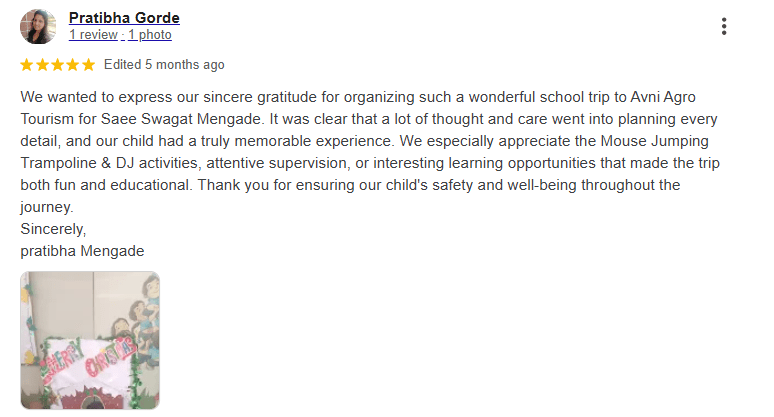Click the "1 review" link

click(x=93, y=35)
